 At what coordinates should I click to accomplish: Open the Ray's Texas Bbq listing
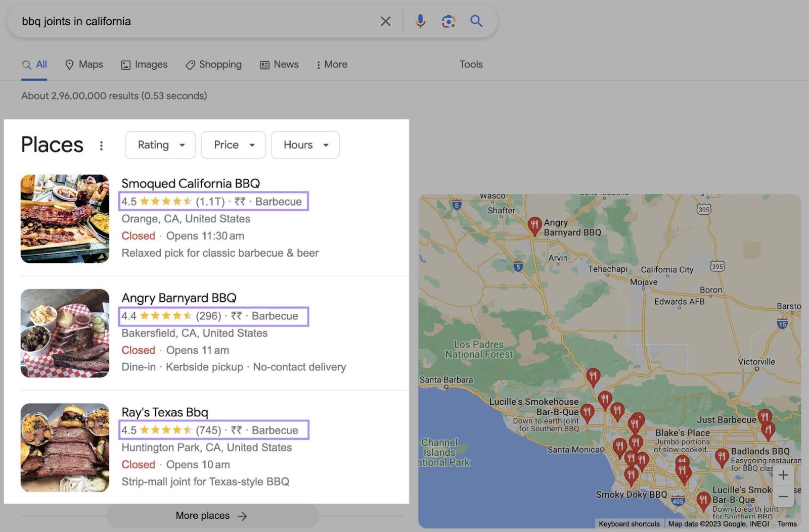[x=165, y=412]
